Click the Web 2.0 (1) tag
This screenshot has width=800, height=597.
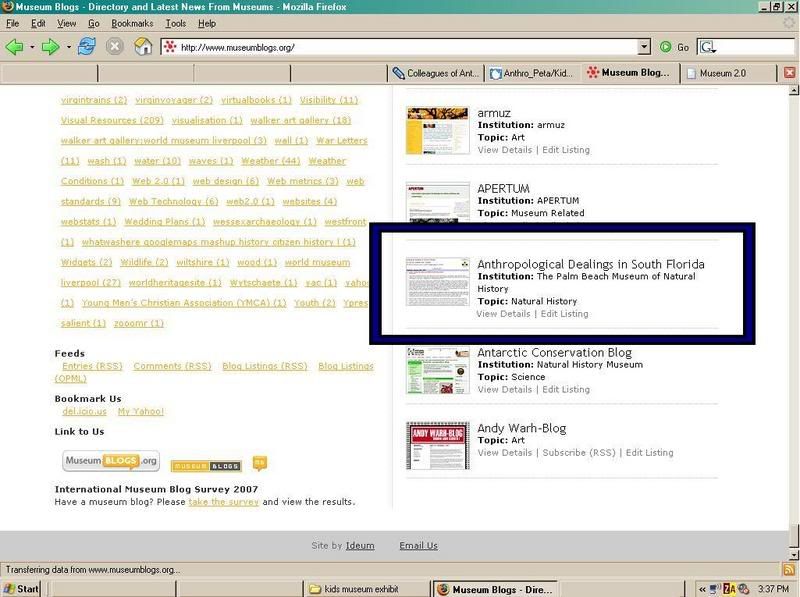pyautogui.click(x=158, y=181)
